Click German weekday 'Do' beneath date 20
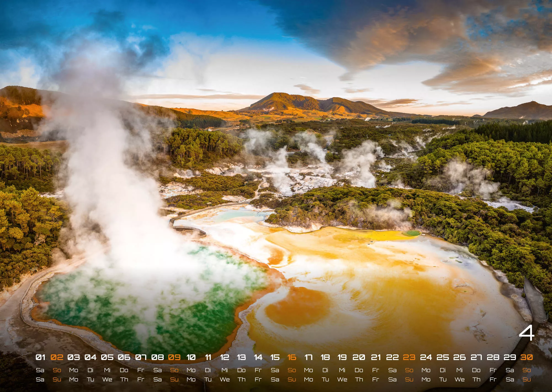 (359, 370)
